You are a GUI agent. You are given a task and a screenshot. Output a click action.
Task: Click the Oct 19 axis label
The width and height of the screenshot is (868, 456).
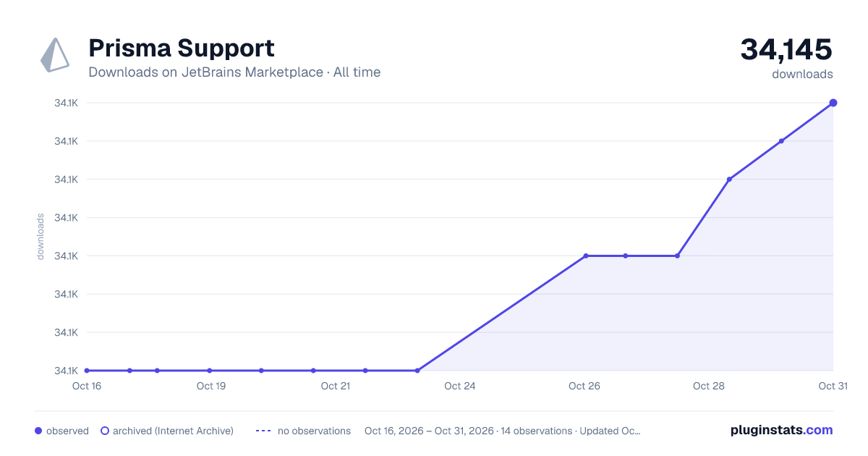211,386
